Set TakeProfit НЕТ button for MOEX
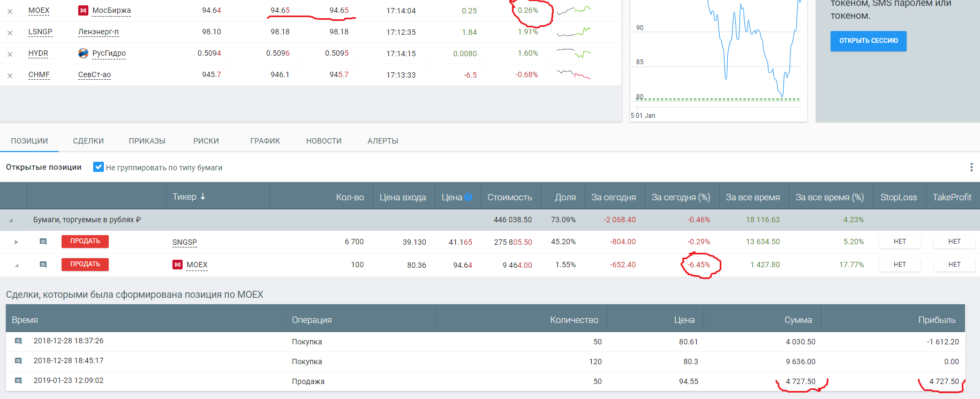 (x=954, y=265)
